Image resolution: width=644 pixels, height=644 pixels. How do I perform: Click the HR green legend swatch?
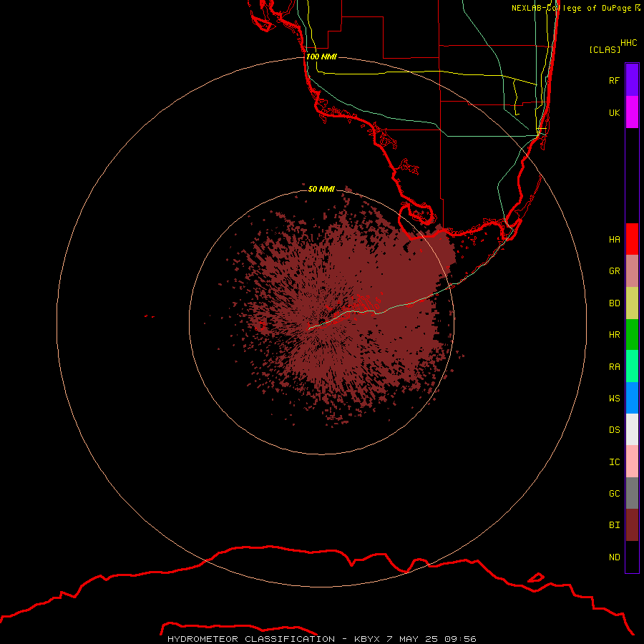(632, 335)
